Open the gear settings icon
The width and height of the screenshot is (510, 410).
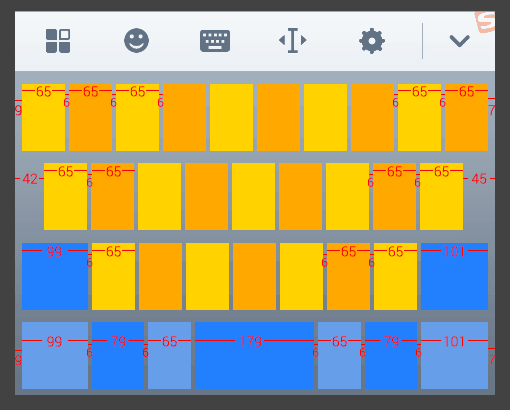[x=372, y=41]
